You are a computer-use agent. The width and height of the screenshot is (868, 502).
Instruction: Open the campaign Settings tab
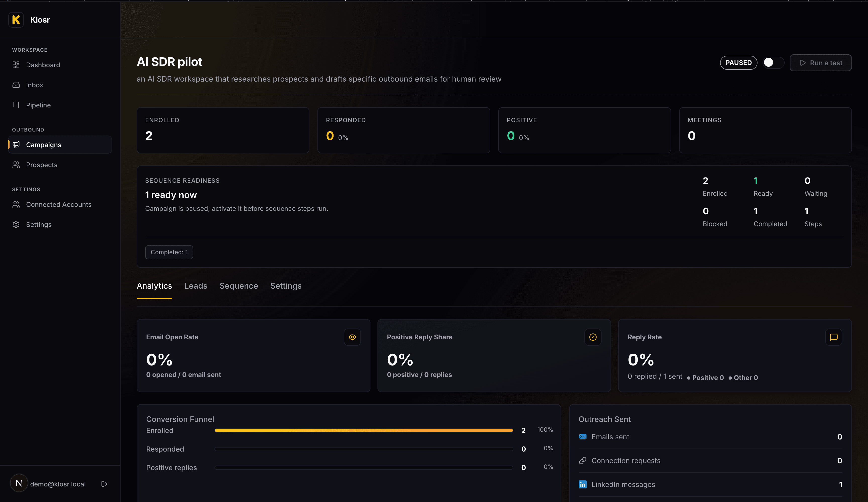[286, 286]
